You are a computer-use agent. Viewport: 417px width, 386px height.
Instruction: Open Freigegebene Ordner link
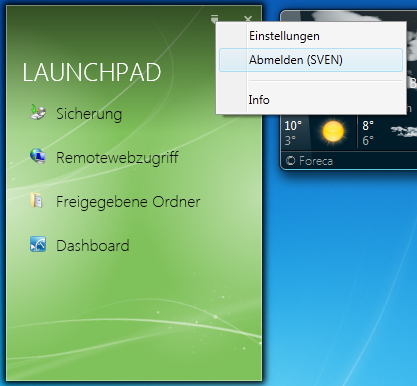coord(128,202)
